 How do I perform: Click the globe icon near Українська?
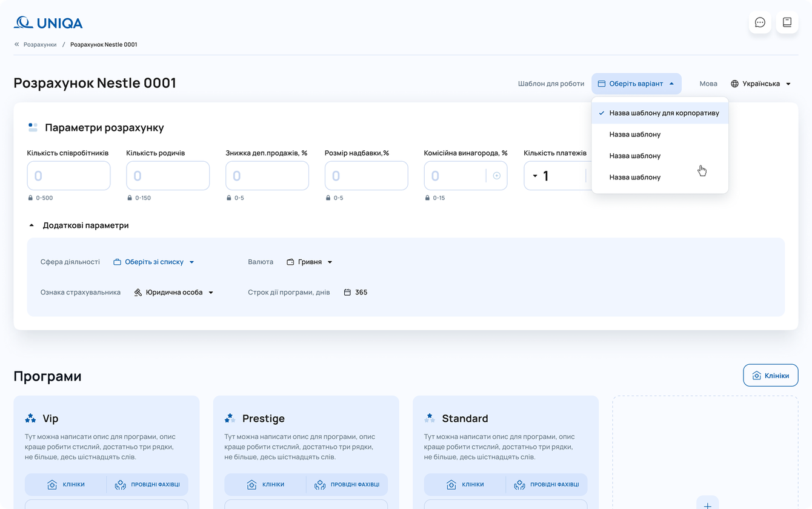(734, 84)
